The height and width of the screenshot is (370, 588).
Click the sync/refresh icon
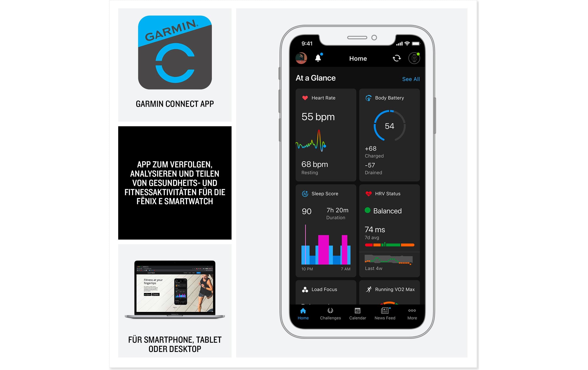396,58
